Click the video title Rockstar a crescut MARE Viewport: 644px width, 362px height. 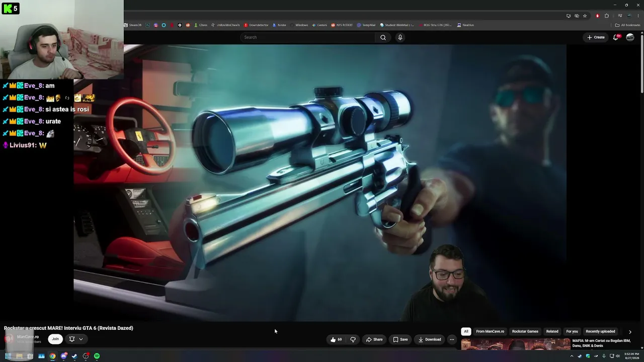68,328
